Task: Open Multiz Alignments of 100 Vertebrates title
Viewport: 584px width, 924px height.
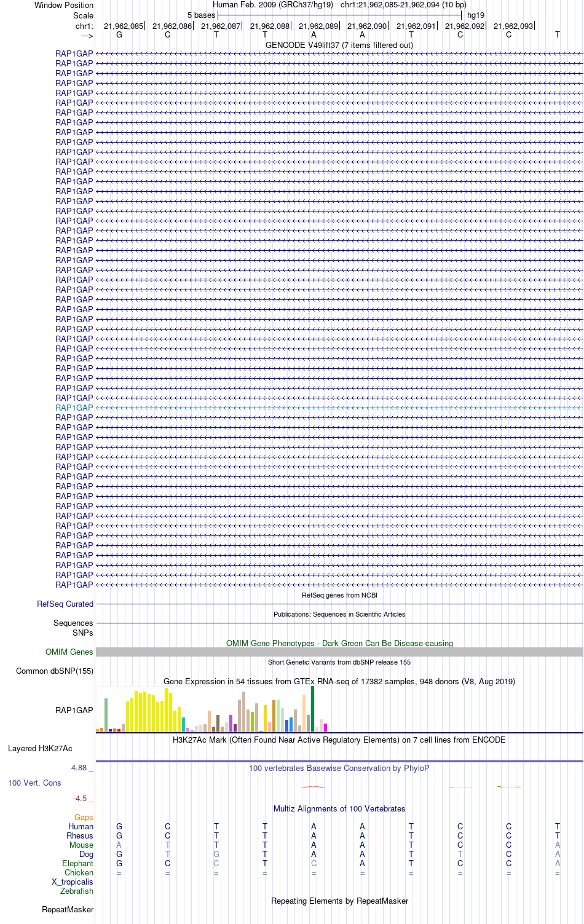Action: coord(339,808)
